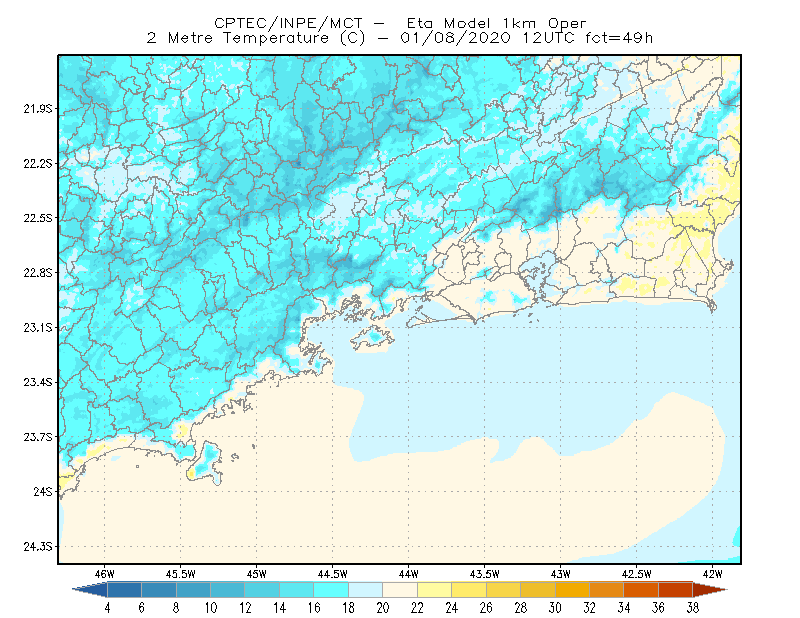The height and width of the screenshot is (618, 800).
Task: Click the 23.4S latitude label
Action: [38, 382]
